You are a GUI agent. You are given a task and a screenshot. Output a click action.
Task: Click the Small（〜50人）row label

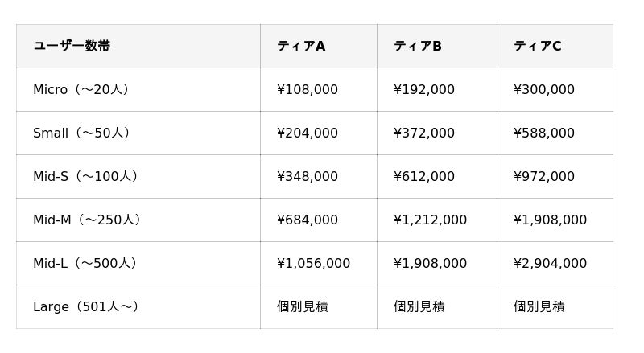pyautogui.click(x=81, y=133)
